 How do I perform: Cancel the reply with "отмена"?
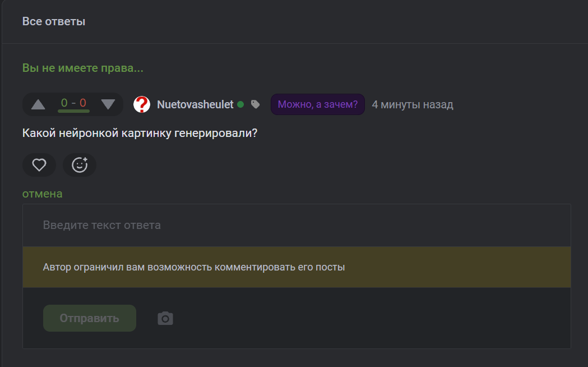(42, 194)
